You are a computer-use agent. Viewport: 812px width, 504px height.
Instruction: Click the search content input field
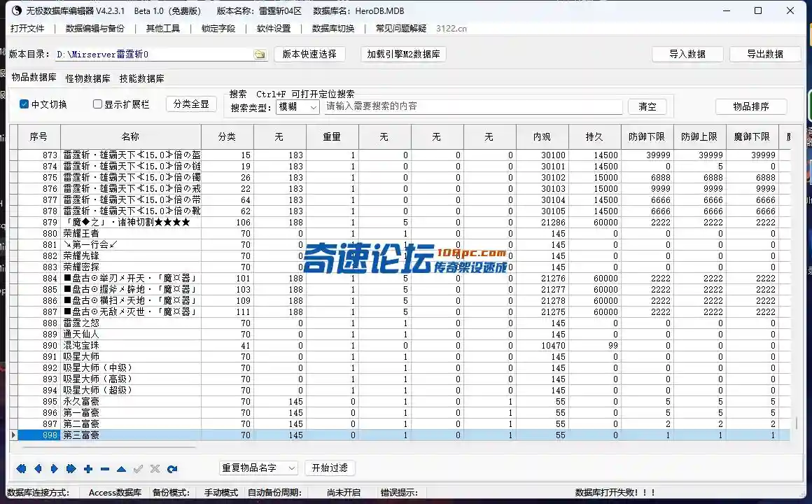coord(472,106)
